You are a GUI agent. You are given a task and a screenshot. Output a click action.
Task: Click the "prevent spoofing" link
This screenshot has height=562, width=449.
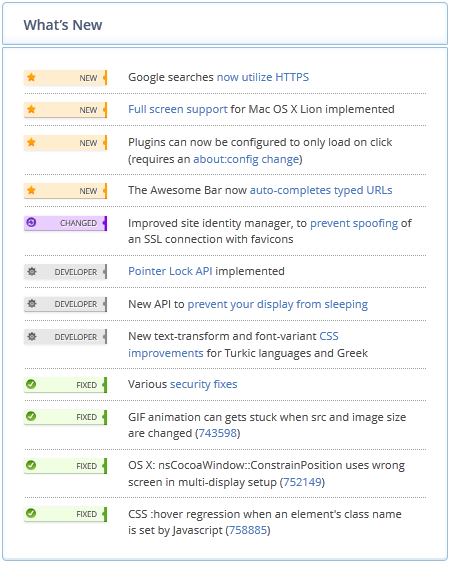pyautogui.click(x=354, y=223)
